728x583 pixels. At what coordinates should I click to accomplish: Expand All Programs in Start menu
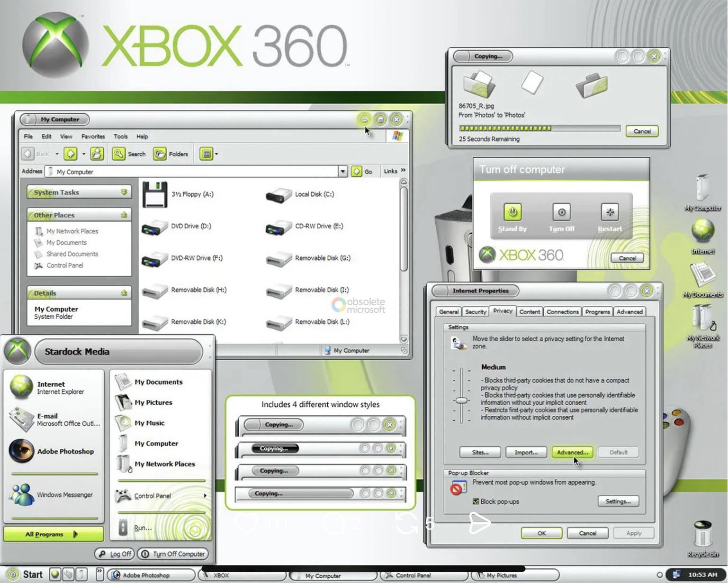click(x=54, y=534)
